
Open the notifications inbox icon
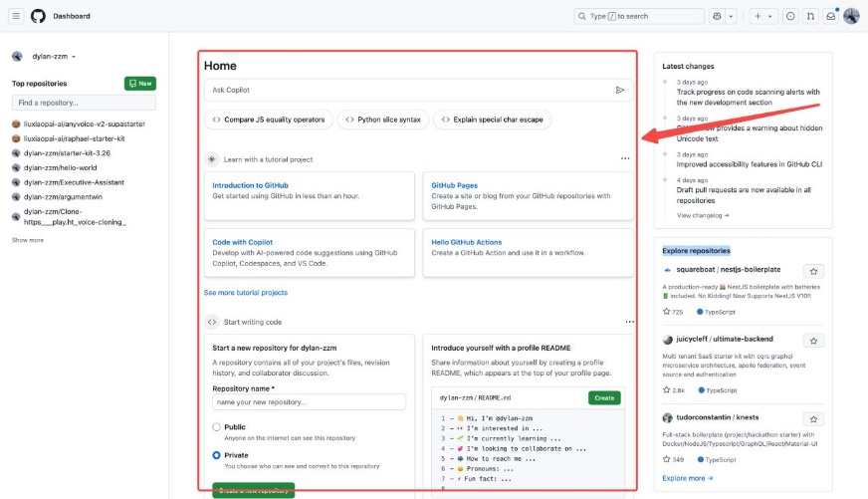(x=830, y=16)
